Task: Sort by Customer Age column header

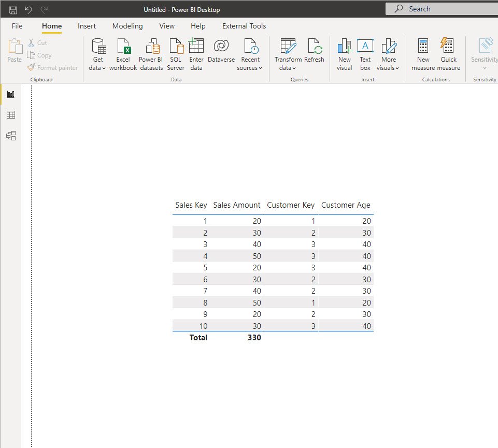Action: click(346, 205)
